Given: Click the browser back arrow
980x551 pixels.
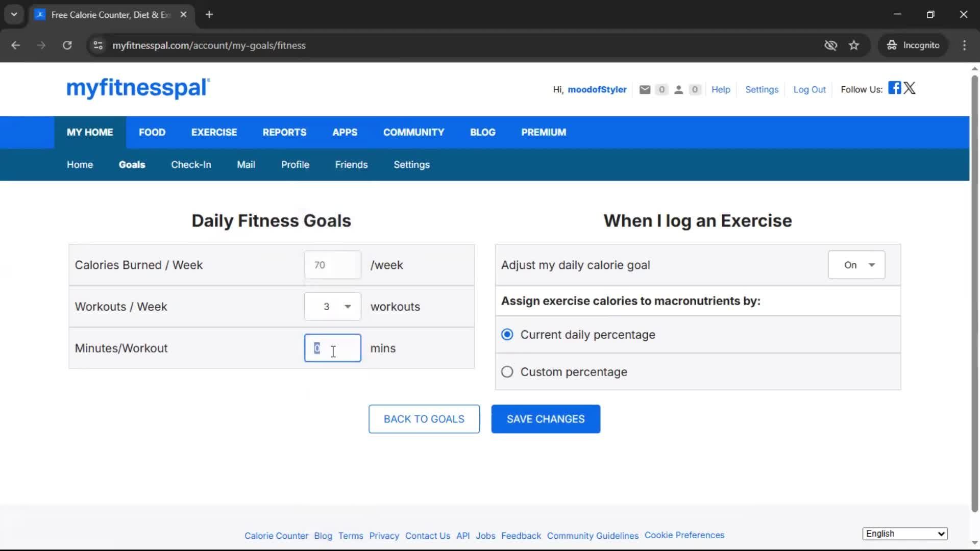Looking at the screenshot, I should pos(16,45).
